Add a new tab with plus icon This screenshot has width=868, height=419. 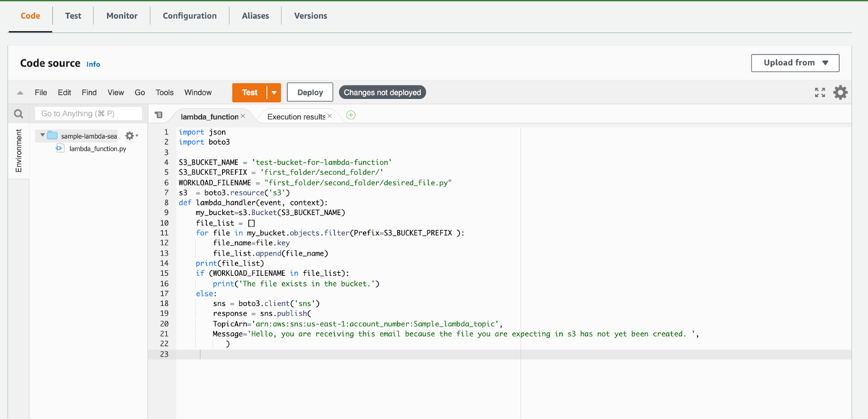tap(351, 115)
